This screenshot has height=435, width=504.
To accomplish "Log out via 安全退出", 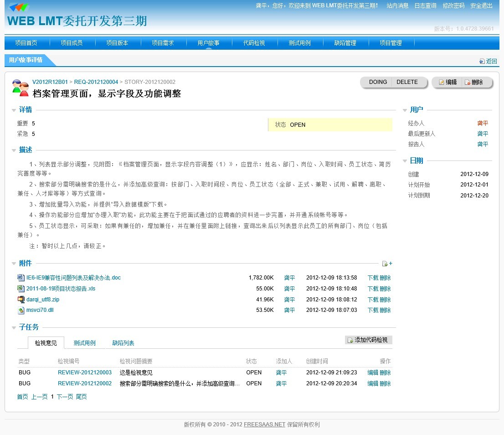I will click(482, 6).
